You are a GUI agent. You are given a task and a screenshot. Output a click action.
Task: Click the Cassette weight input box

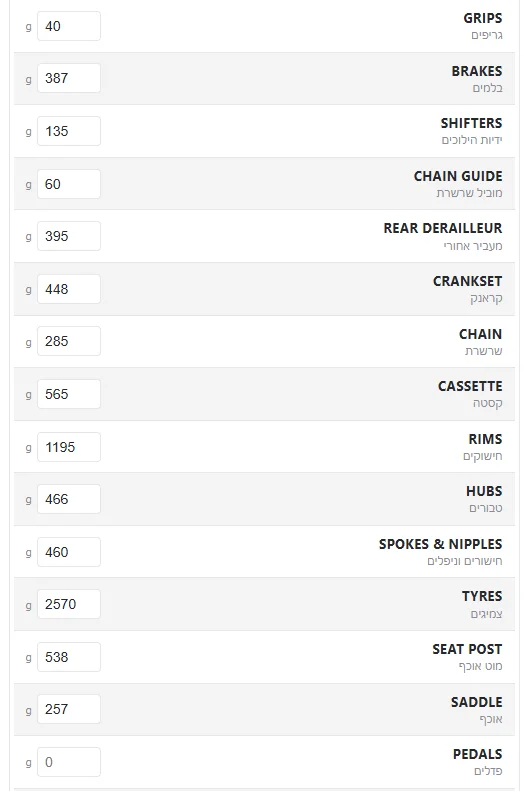point(69,394)
